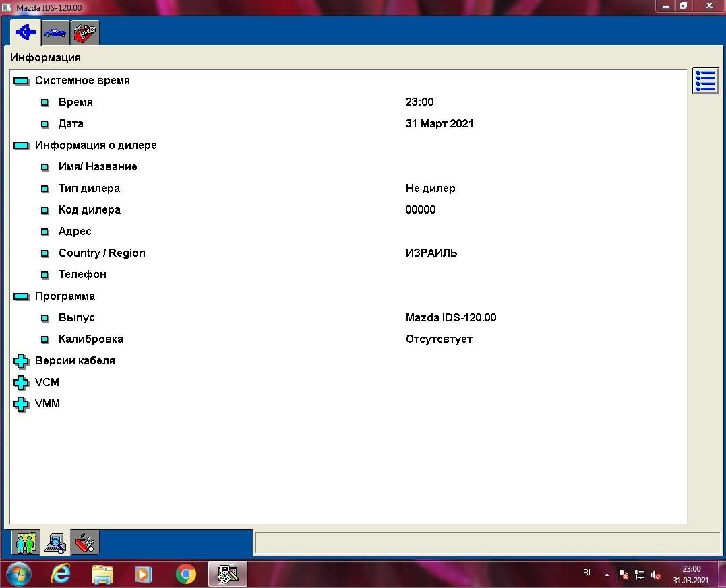This screenshot has width=726, height=588.
Task: Select the Country / Region row
Action: pyautogui.click(x=347, y=253)
